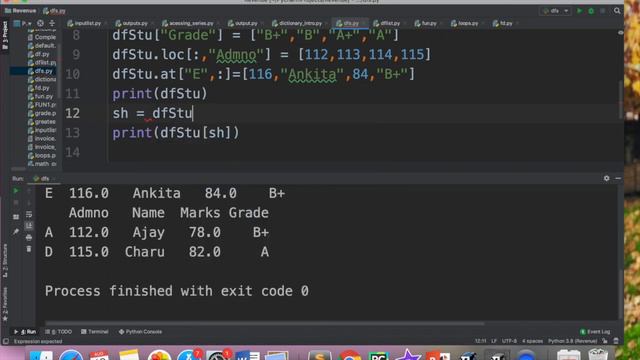Image resolution: width=640 pixels, height=360 pixels.
Task: Click the 4 spaces indent setting
Action: 532,341
